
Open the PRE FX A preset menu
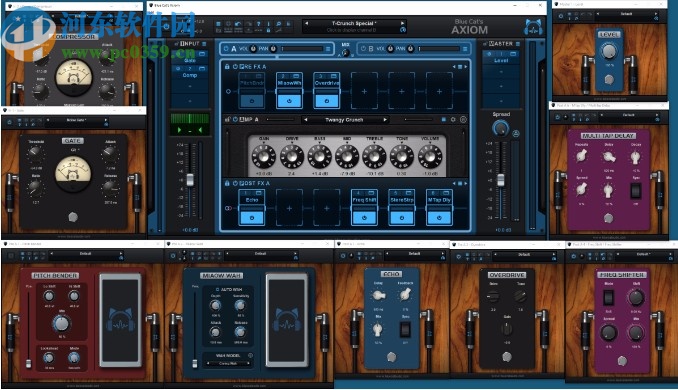(460, 67)
